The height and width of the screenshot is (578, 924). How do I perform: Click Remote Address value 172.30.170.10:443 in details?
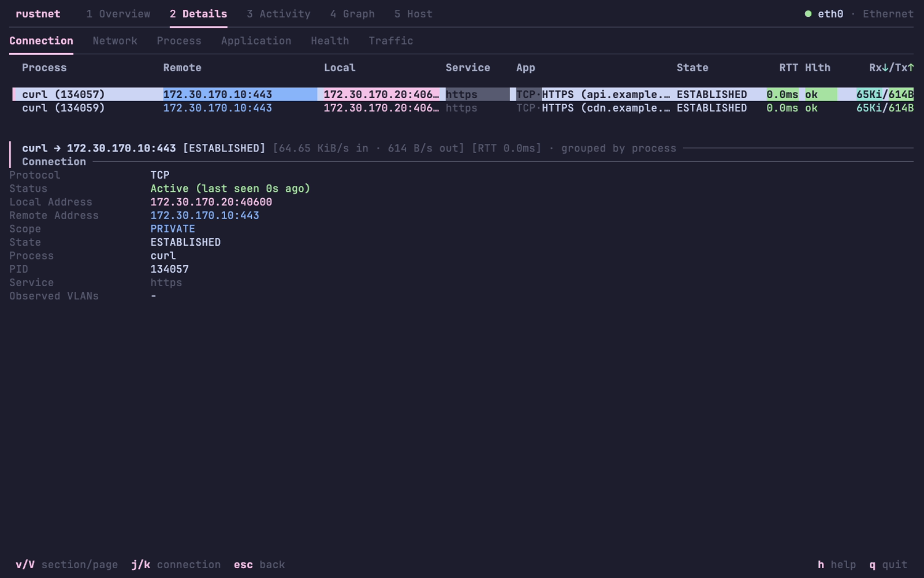tap(205, 216)
